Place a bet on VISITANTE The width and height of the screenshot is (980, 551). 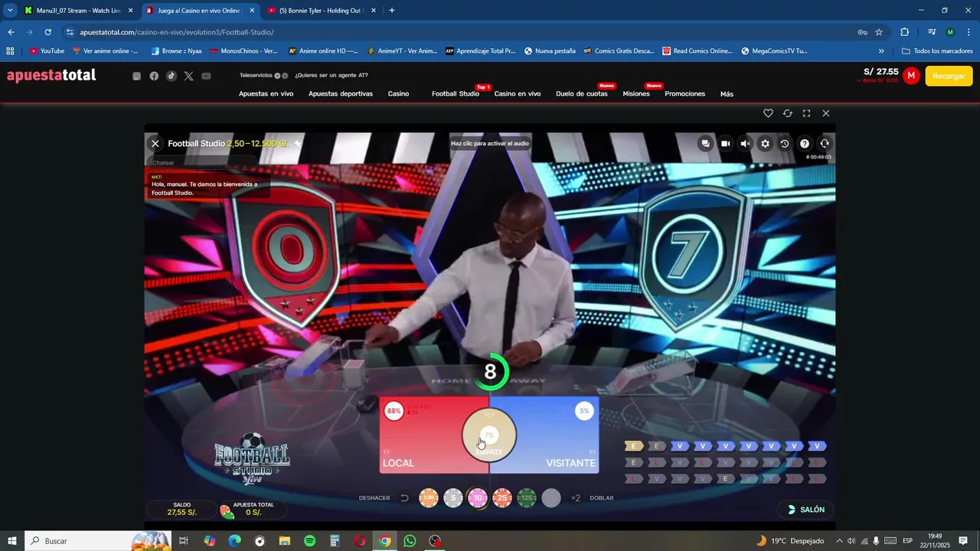(557, 435)
